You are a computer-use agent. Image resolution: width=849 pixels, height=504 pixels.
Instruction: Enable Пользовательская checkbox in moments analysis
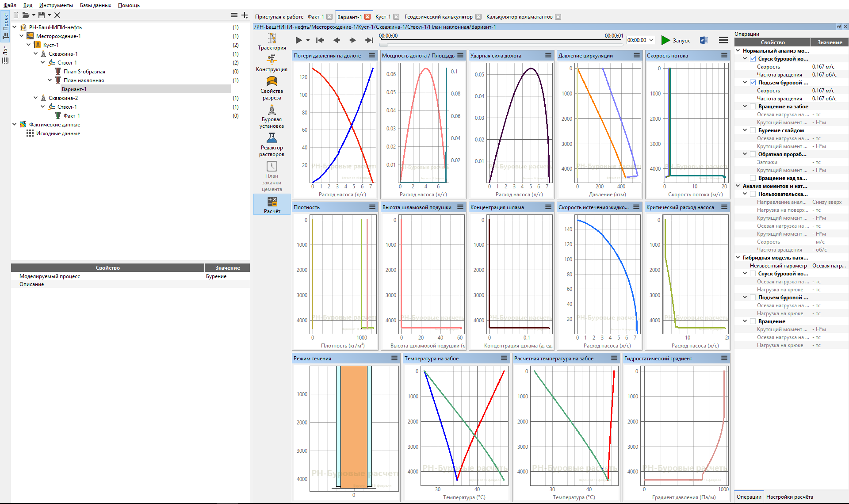pyautogui.click(x=753, y=194)
